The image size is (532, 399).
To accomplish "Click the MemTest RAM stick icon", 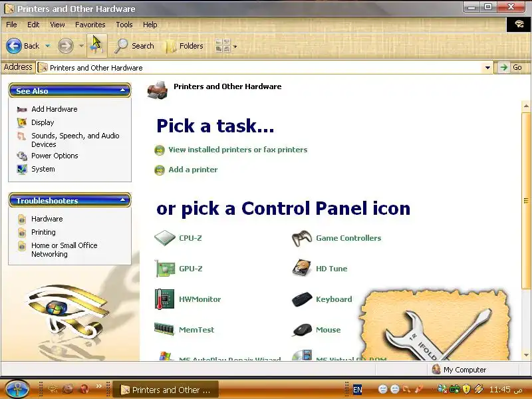I will [164, 329].
